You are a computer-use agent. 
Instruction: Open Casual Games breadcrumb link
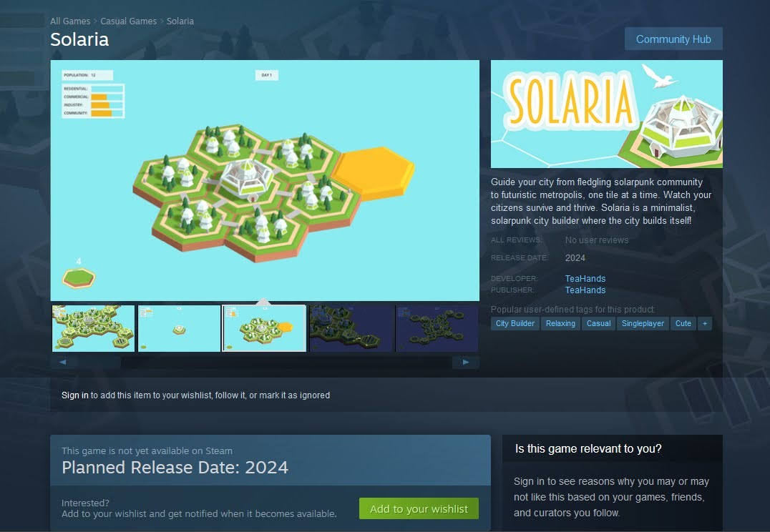pyautogui.click(x=129, y=21)
